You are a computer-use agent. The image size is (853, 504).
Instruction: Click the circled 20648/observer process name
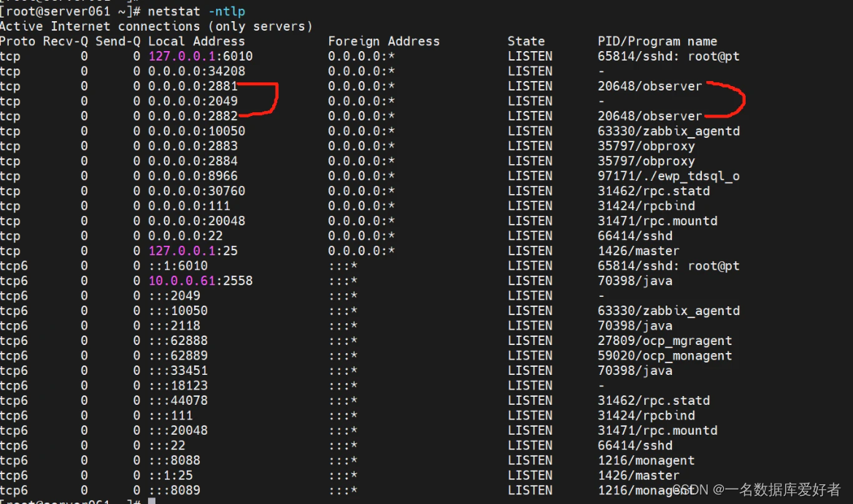[649, 85]
